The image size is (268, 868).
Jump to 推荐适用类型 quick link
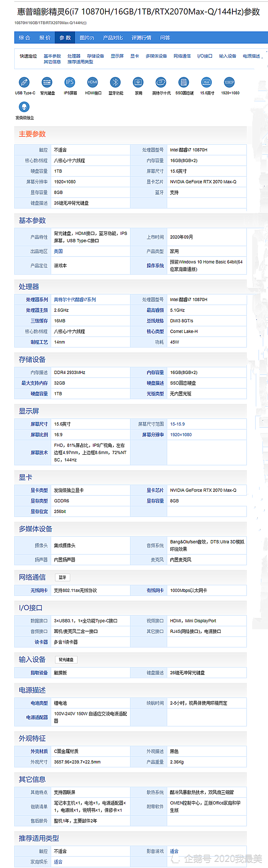coord(80,62)
